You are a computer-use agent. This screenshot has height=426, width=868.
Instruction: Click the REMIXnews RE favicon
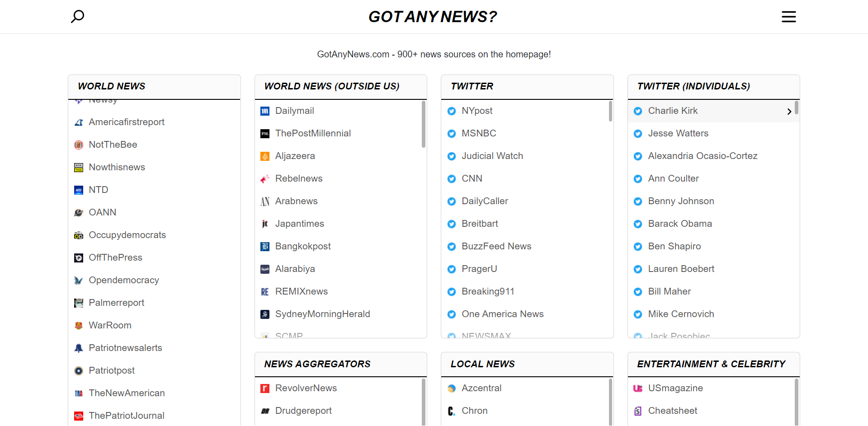click(265, 292)
